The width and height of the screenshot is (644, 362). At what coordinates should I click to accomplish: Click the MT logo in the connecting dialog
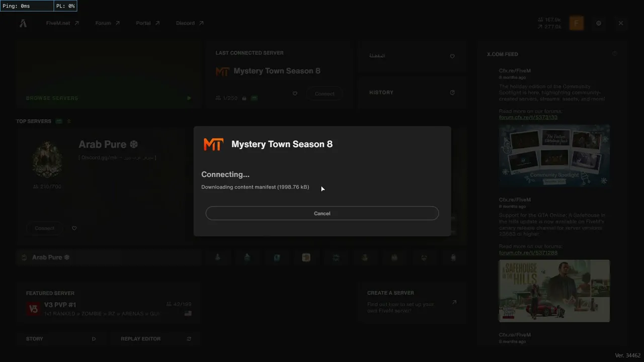click(213, 144)
